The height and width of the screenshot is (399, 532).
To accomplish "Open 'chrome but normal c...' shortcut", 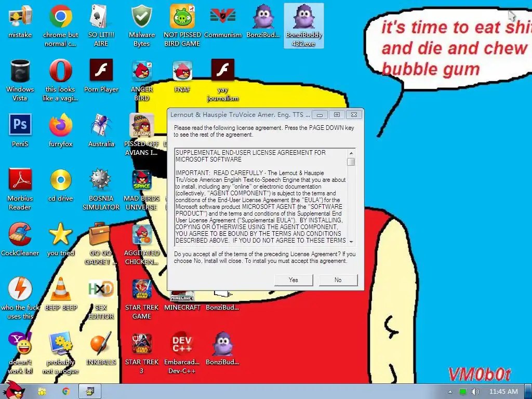I will click(x=60, y=25).
